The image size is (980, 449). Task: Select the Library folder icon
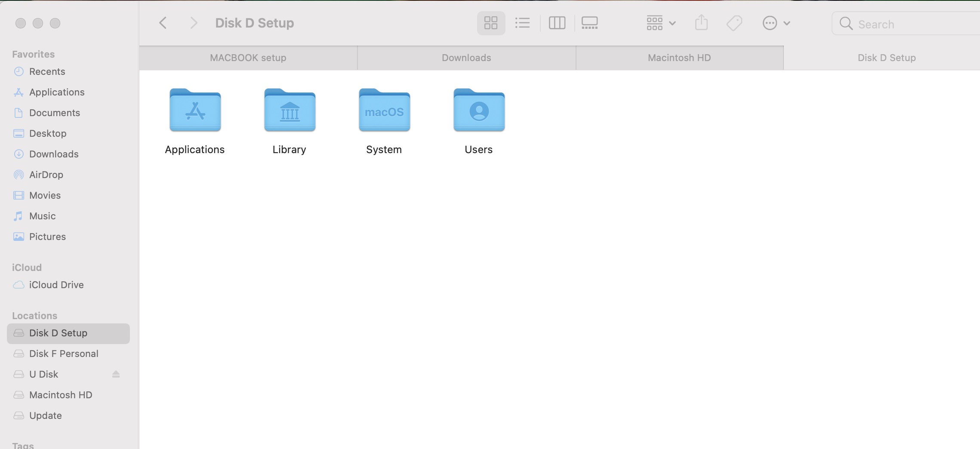click(x=290, y=111)
